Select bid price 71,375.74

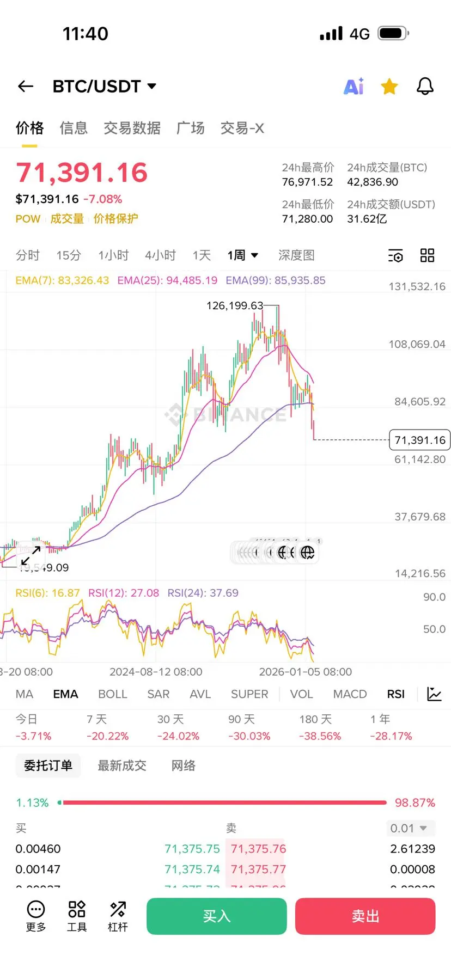pos(192,869)
